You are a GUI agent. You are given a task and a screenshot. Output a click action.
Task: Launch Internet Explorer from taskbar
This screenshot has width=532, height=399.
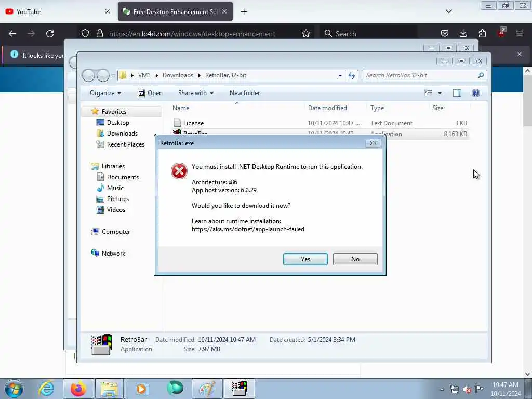46,389
